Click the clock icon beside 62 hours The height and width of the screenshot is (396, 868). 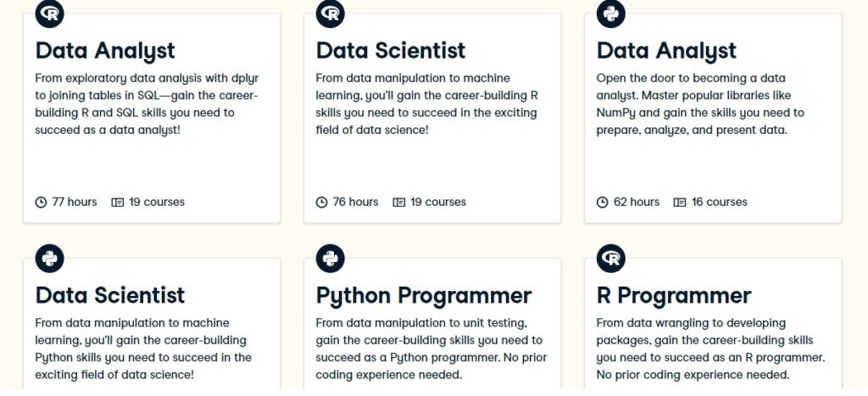[x=603, y=202]
